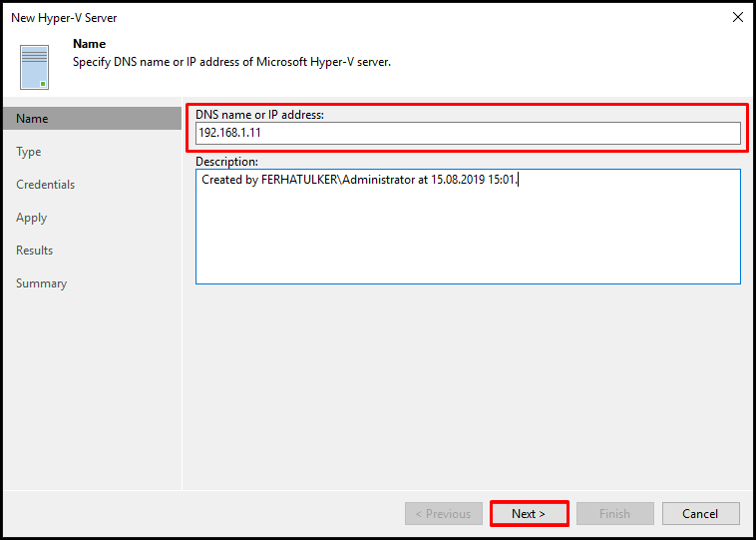The image size is (756, 540).
Task: Click the 'Description:' label
Action: click(227, 161)
